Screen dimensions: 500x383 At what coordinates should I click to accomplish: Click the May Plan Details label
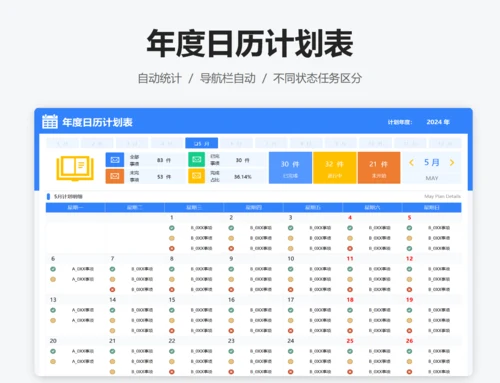[x=442, y=196]
